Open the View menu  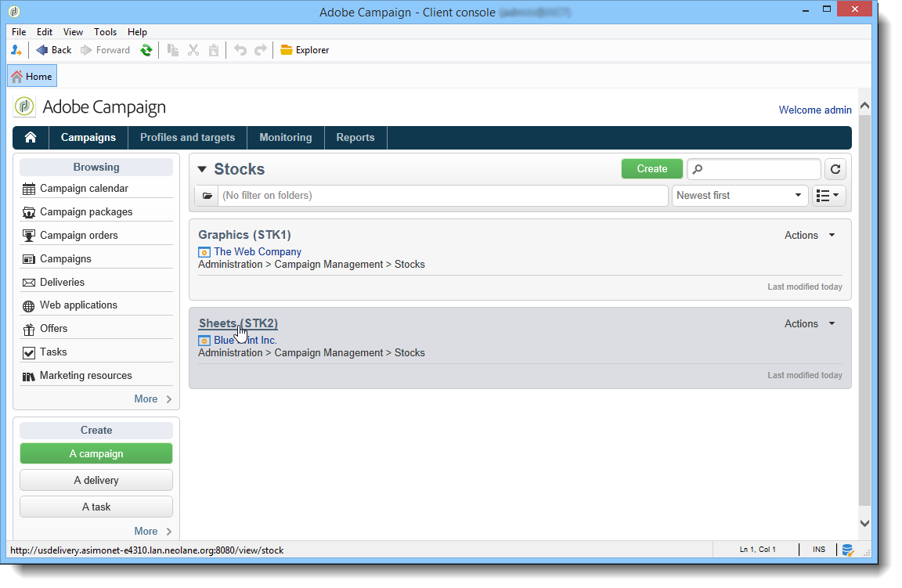73,31
